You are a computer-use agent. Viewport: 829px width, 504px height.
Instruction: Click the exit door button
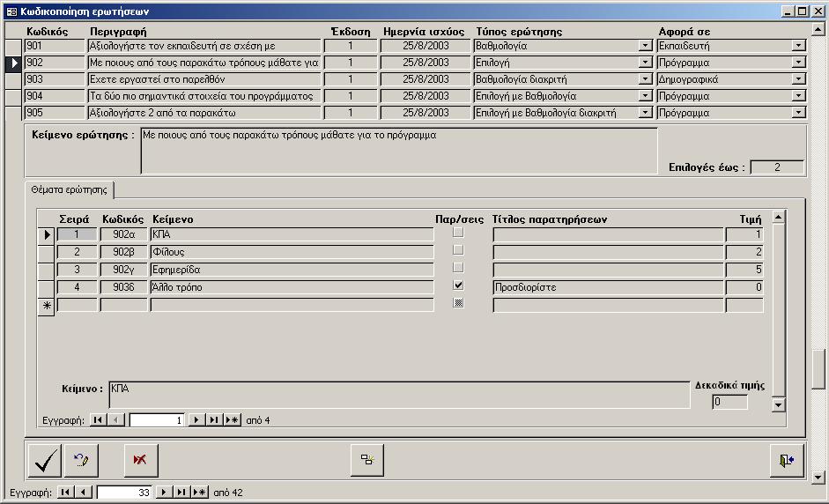786,460
